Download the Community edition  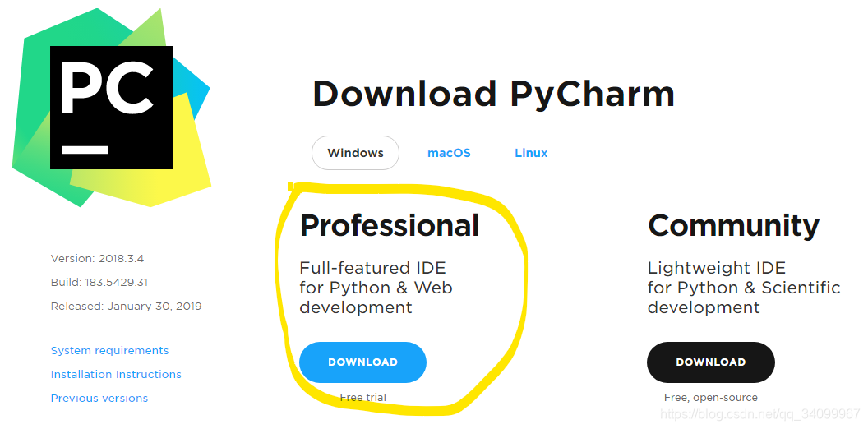tap(711, 362)
